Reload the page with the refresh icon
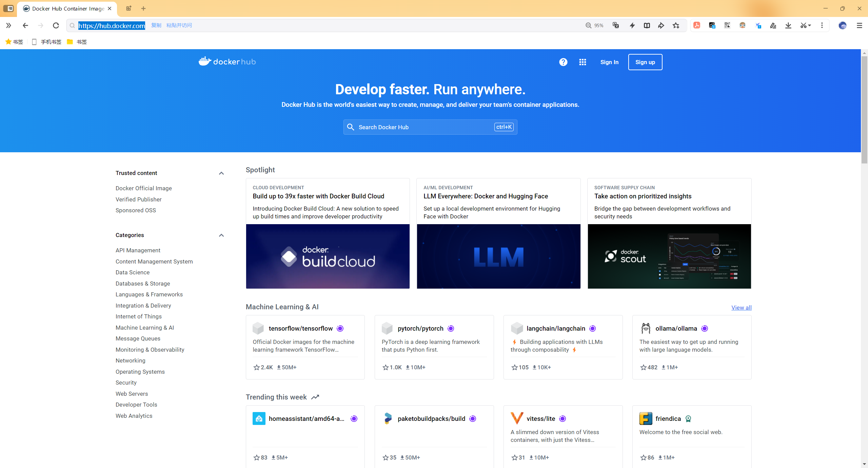The height and width of the screenshot is (468, 868). point(56,25)
